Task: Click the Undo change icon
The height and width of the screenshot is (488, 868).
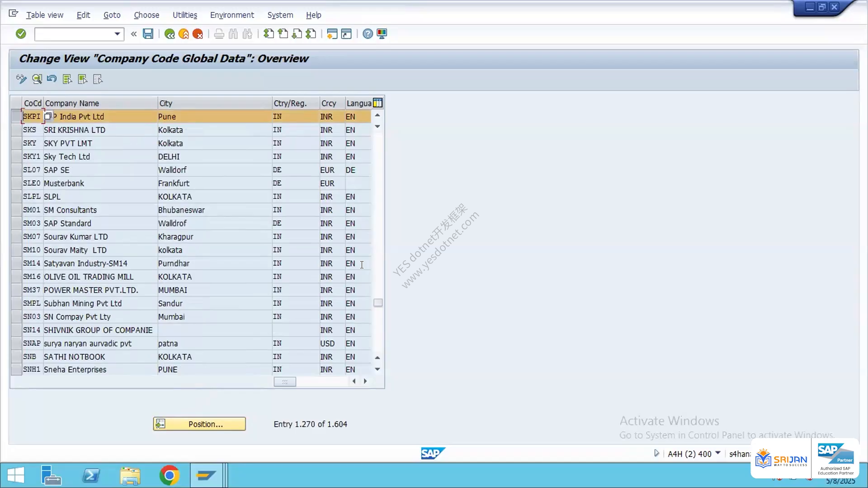Action: [52, 79]
